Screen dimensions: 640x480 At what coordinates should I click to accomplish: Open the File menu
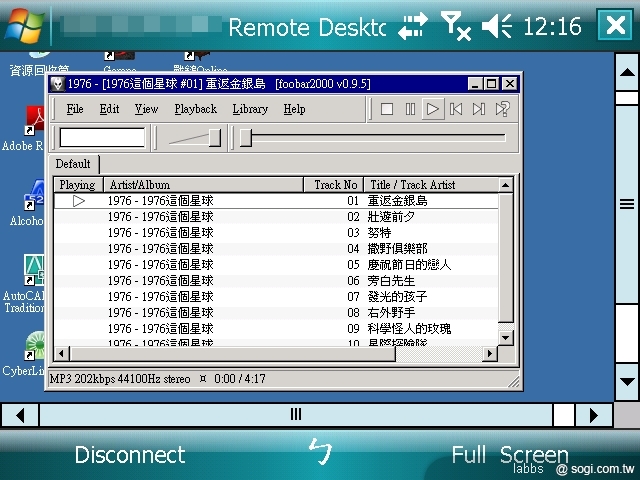(x=75, y=109)
